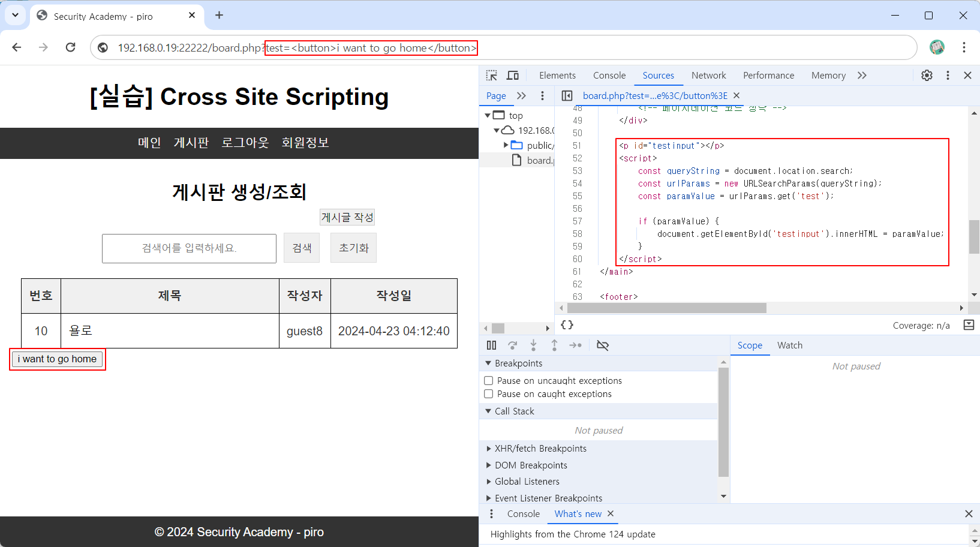980x547 pixels.
Task: Focus the search keyword input field
Action: [x=189, y=248]
